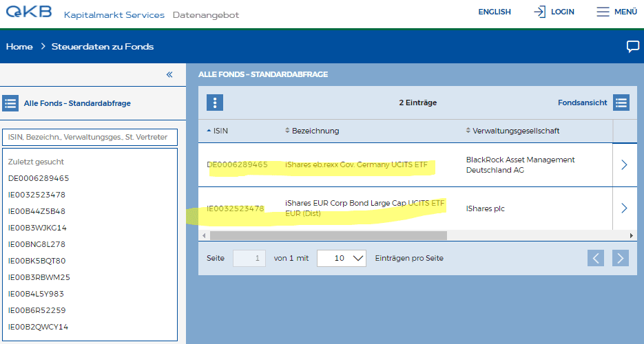Viewport: 644px width, 344px height.
Task: Select recent search DE0006289465
Action: click(x=39, y=178)
